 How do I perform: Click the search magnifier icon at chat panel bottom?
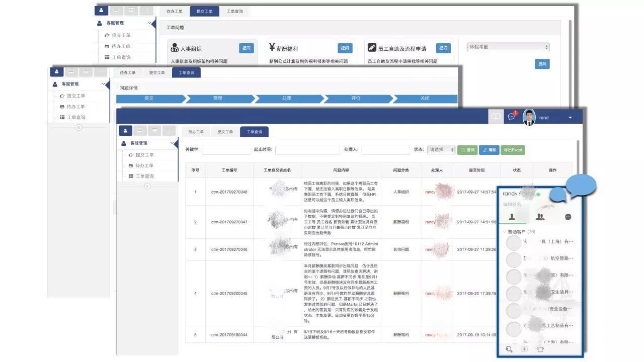(510, 349)
